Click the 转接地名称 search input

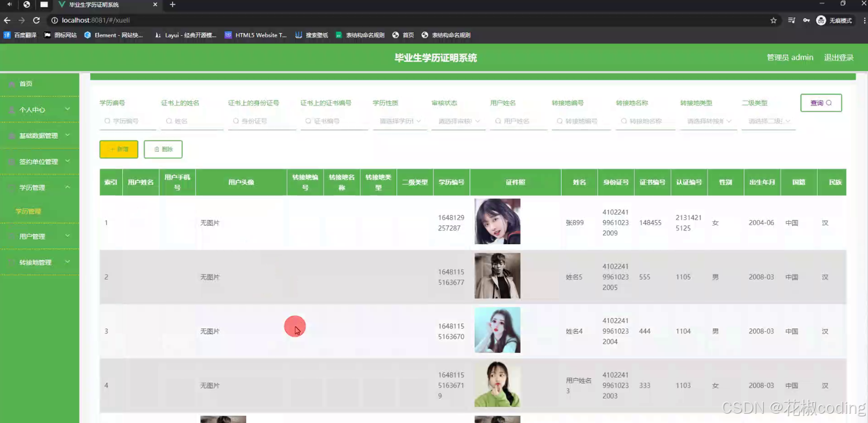click(x=645, y=121)
